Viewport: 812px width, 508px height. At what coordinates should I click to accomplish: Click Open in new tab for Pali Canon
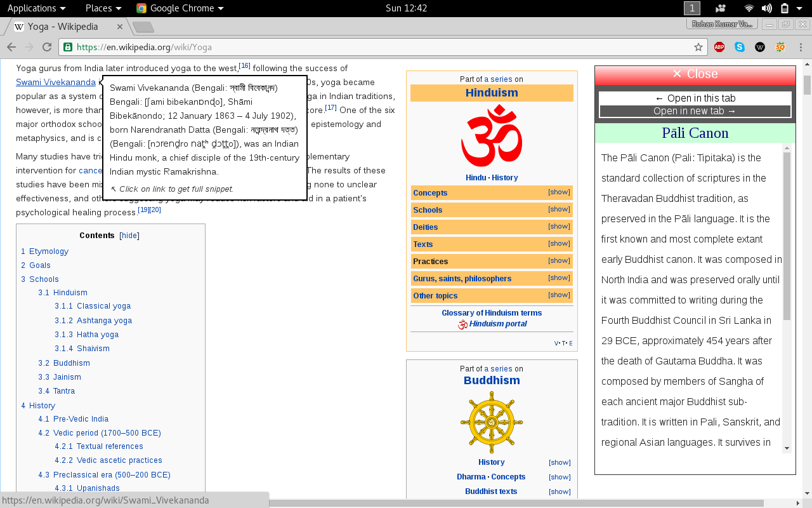[695, 110]
